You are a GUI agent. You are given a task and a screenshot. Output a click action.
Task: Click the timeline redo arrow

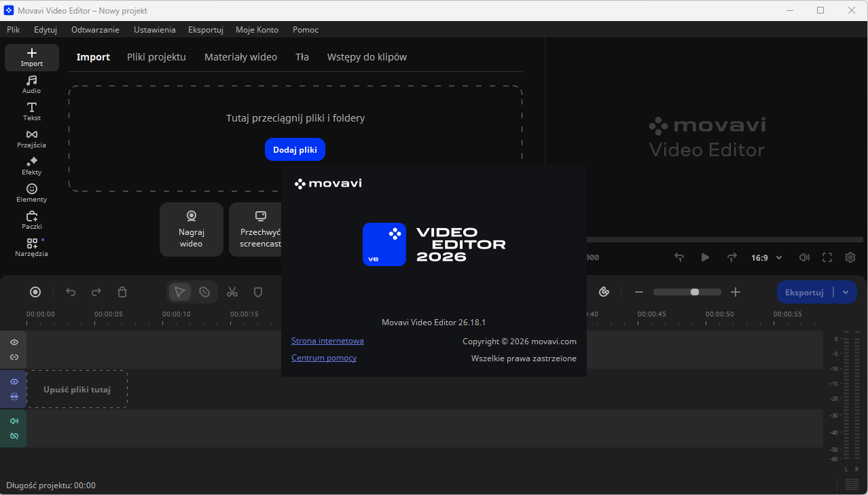[x=96, y=292]
